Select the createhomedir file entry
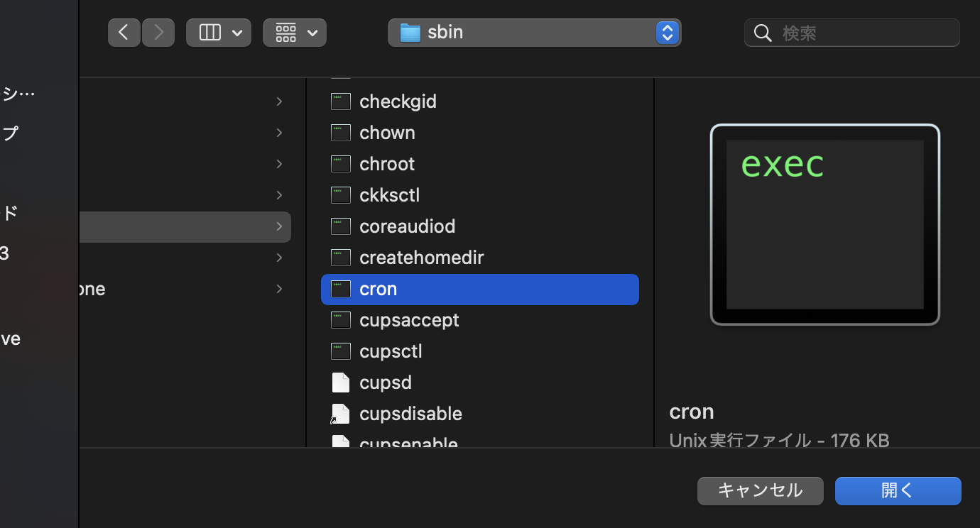 (x=421, y=258)
